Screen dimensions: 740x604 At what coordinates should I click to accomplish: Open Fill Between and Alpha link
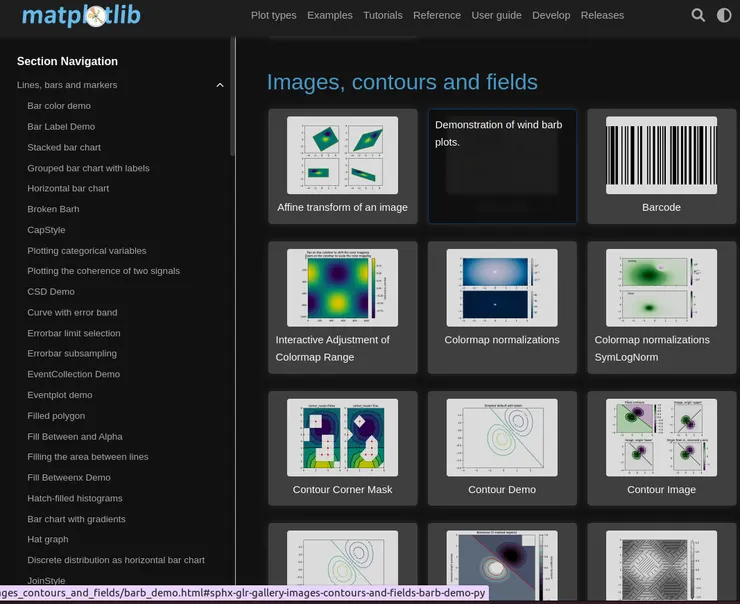75,436
